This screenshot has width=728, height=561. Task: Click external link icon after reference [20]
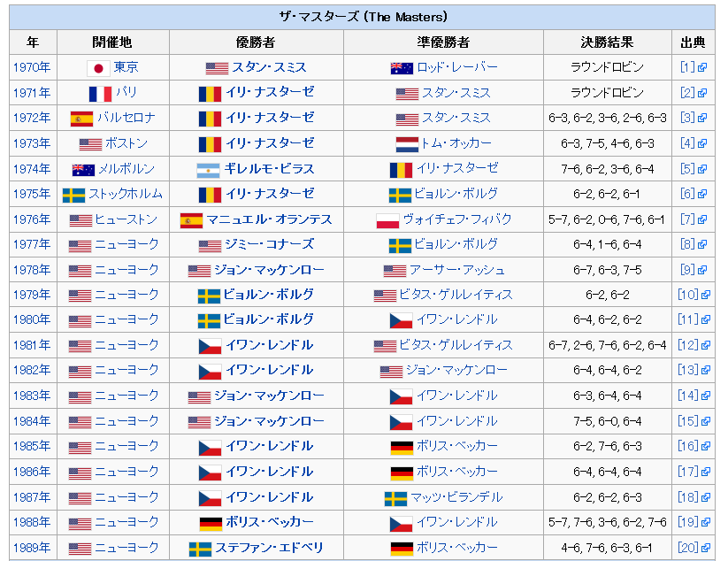pos(706,549)
